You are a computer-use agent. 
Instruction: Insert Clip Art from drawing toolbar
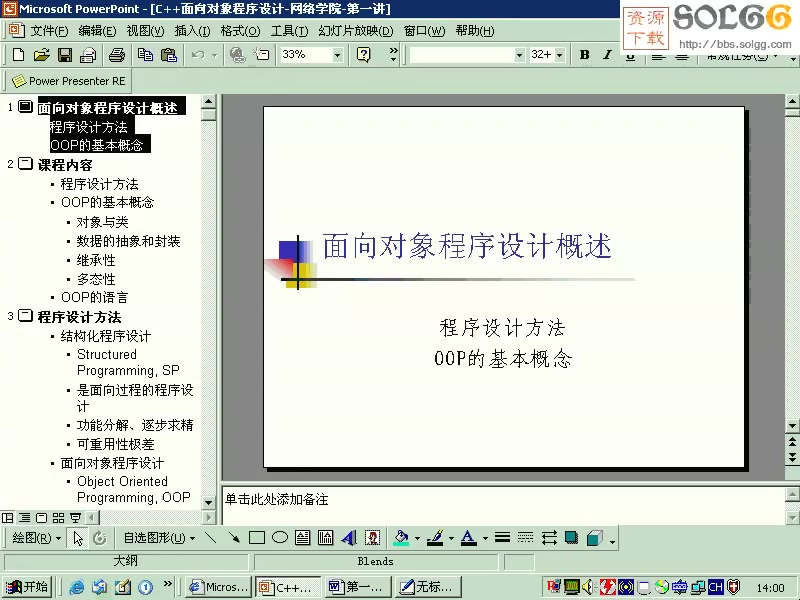pos(372,538)
